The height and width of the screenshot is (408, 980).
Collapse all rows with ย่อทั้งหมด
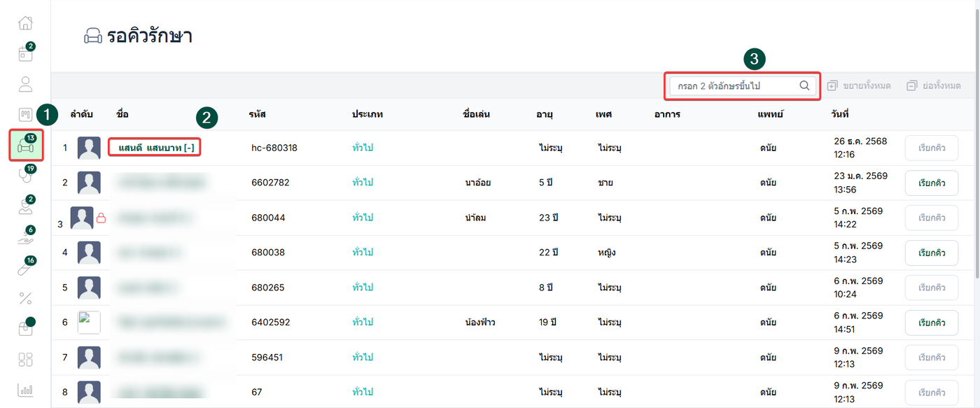tap(933, 85)
